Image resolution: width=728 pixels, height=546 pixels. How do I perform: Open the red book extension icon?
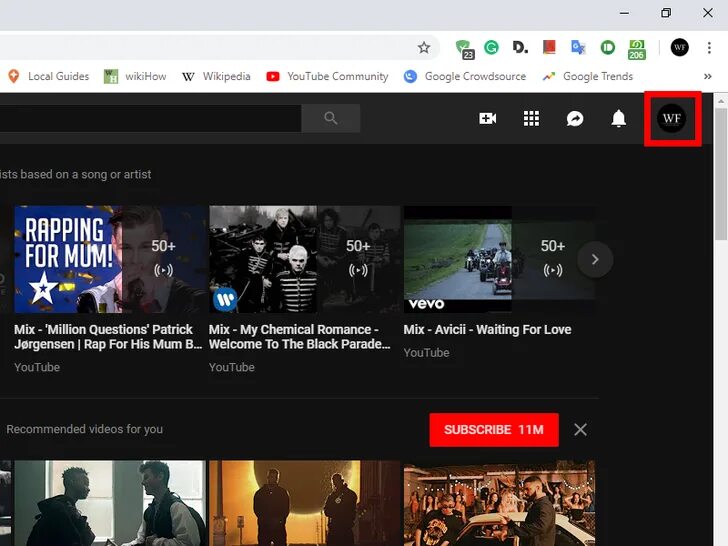point(549,47)
